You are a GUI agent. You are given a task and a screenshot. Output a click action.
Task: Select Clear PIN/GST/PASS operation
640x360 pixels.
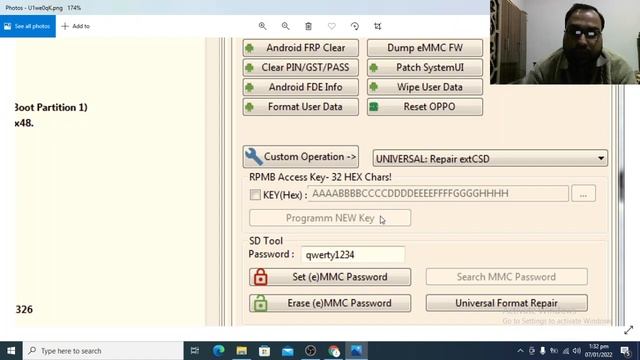[301, 67]
